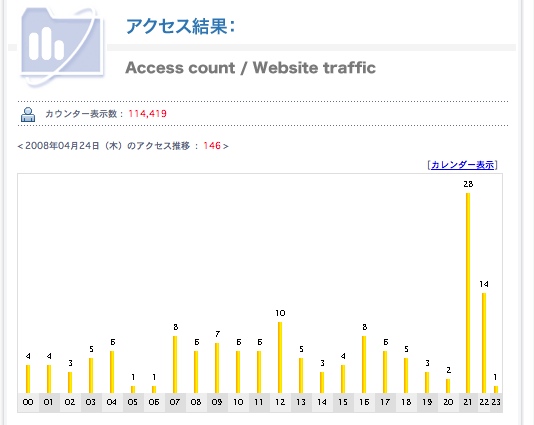534x425 pixels.
Task: Click the value 7 above hour 09
Action: pyautogui.click(x=217, y=334)
